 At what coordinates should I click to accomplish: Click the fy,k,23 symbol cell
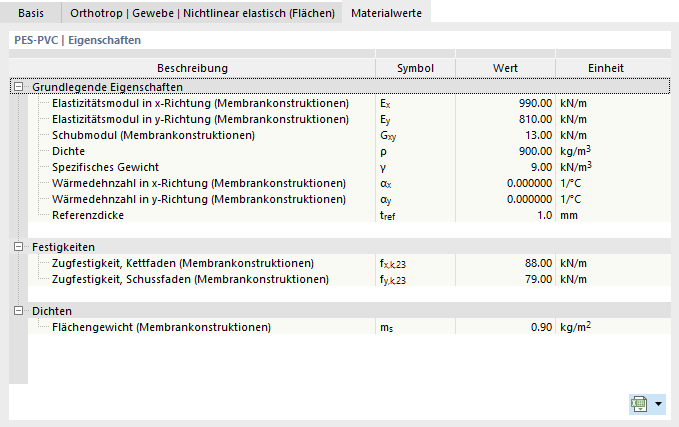click(x=415, y=279)
